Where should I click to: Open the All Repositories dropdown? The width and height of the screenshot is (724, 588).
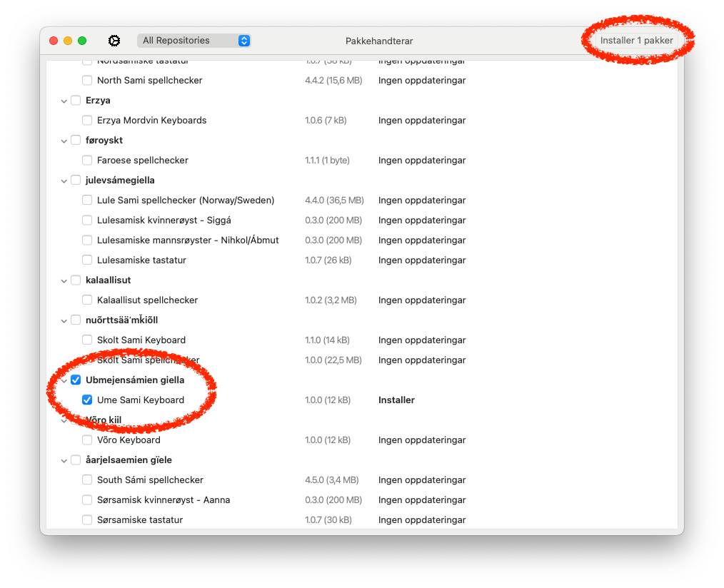(x=194, y=41)
